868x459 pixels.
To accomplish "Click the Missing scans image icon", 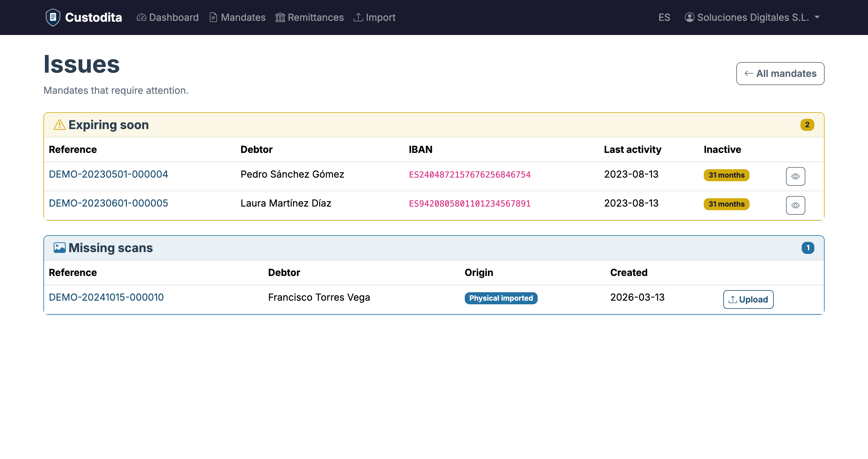I will [x=60, y=247].
